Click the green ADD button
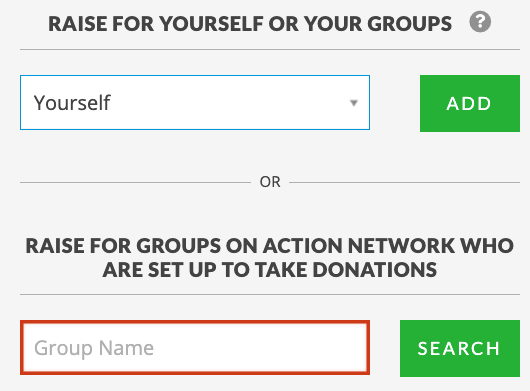The image size is (530, 391). tap(470, 103)
